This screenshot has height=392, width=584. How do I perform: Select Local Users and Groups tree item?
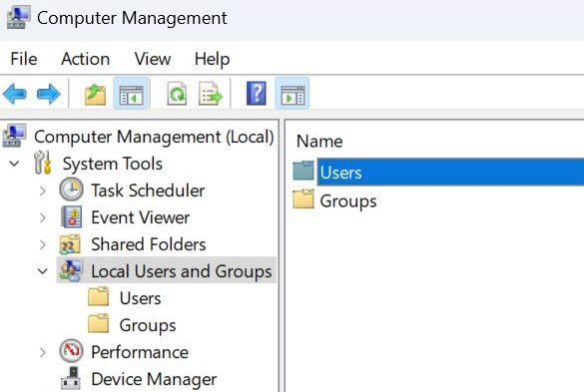coord(182,271)
